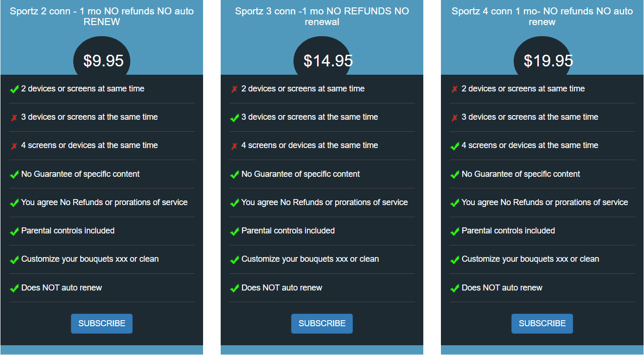Subscribe to the Sportz 4 conn plan
Screen dimensions: 644x355
(x=542, y=323)
